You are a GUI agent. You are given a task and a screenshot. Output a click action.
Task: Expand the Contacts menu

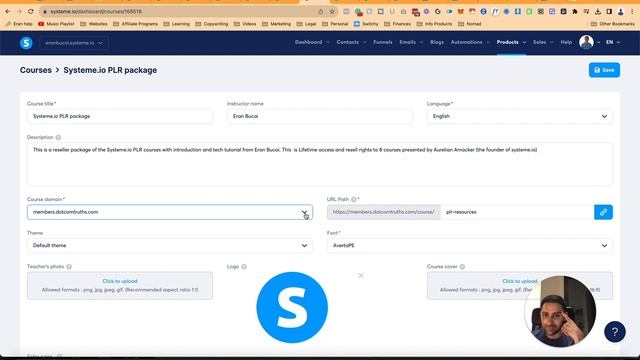click(351, 42)
